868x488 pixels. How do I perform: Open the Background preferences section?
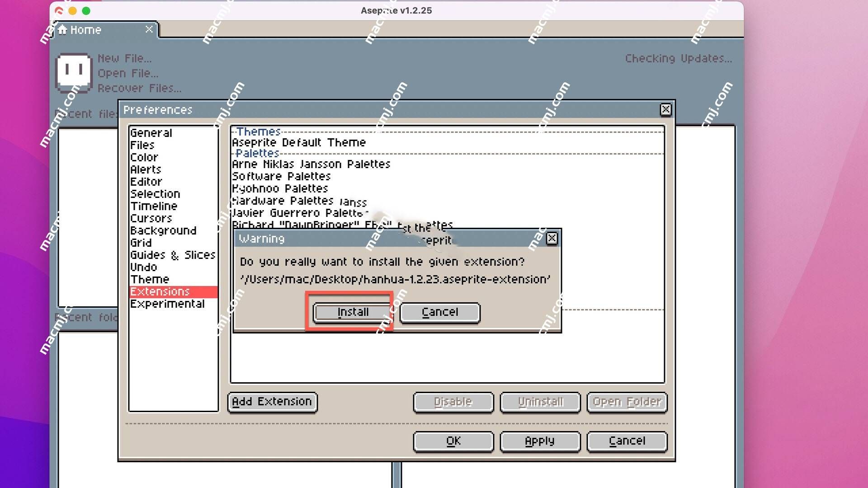click(x=173, y=230)
